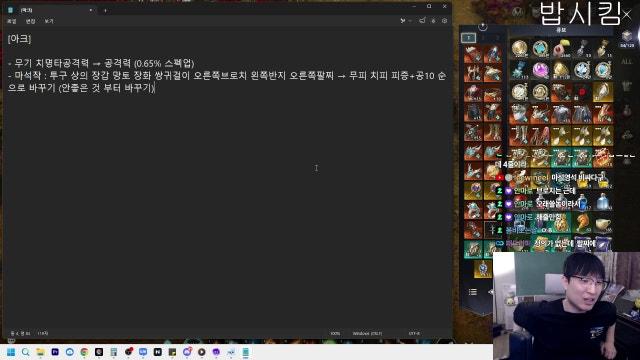Select the blue crystal cluster inventory item
Screen dimensions: 640x360
pos(519,70)
